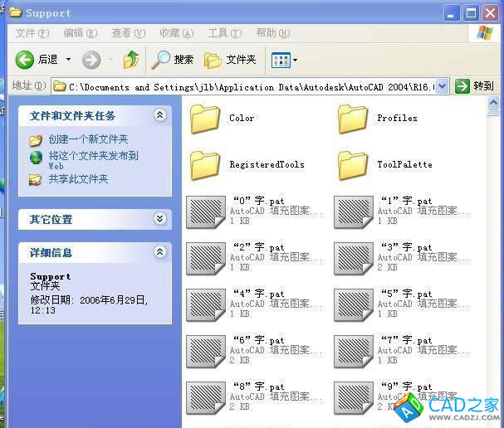Select the "5"字.pat hatch file icon

[354, 305]
